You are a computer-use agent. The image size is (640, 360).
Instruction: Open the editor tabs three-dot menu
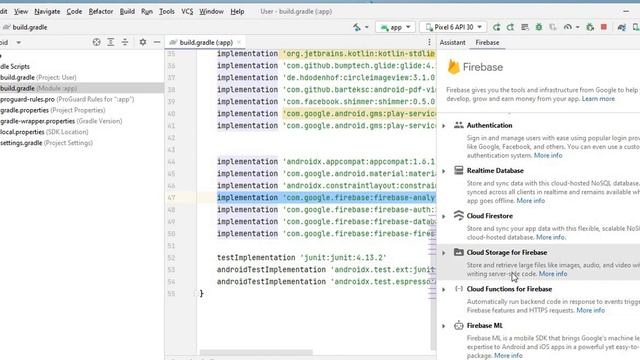429,42
